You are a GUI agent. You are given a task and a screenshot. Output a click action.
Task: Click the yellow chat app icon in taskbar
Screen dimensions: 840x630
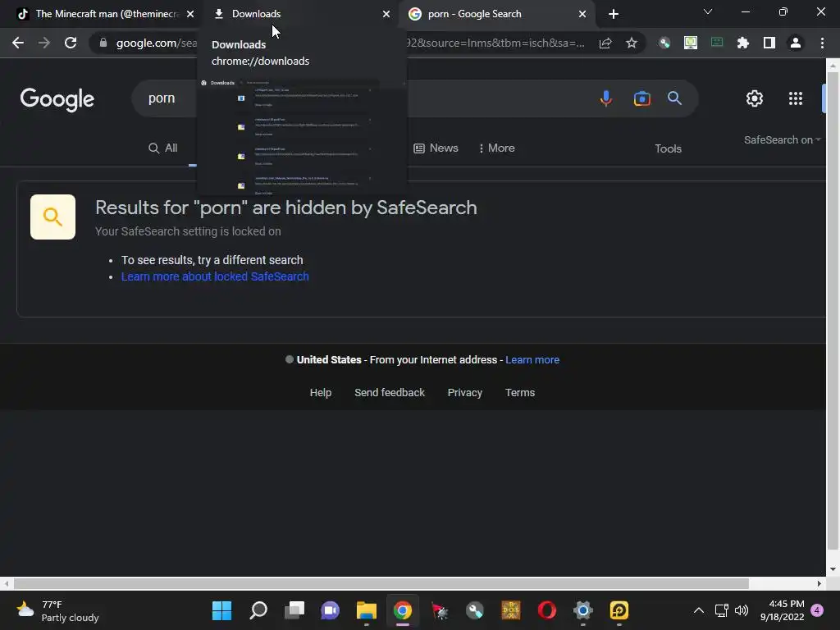pyautogui.click(x=619, y=610)
